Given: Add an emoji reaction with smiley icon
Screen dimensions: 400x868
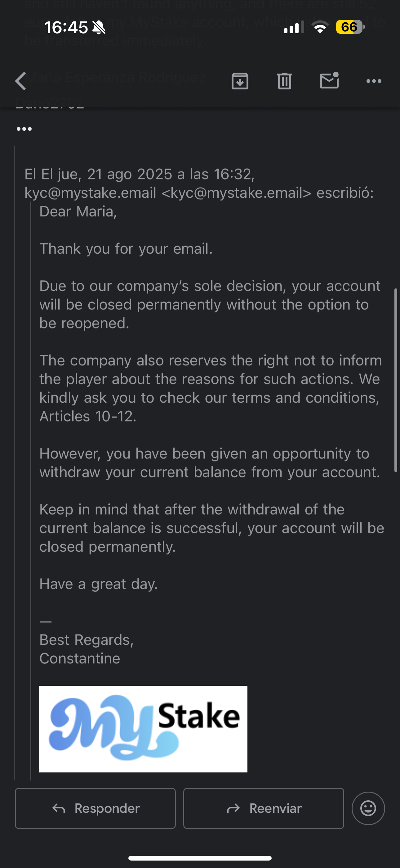Looking at the screenshot, I should pyautogui.click(x=368, y=808).
